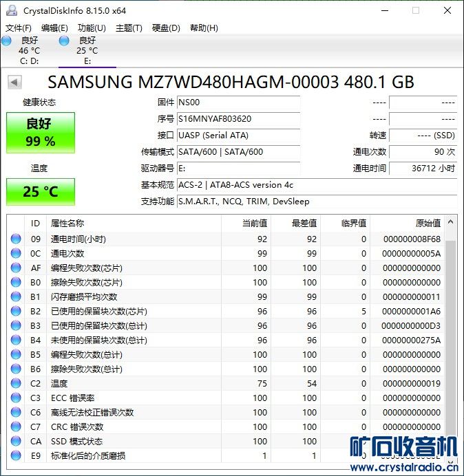Click raw value 000000008F68
This screenshot has height=476, width=464.
click(412, 239)
